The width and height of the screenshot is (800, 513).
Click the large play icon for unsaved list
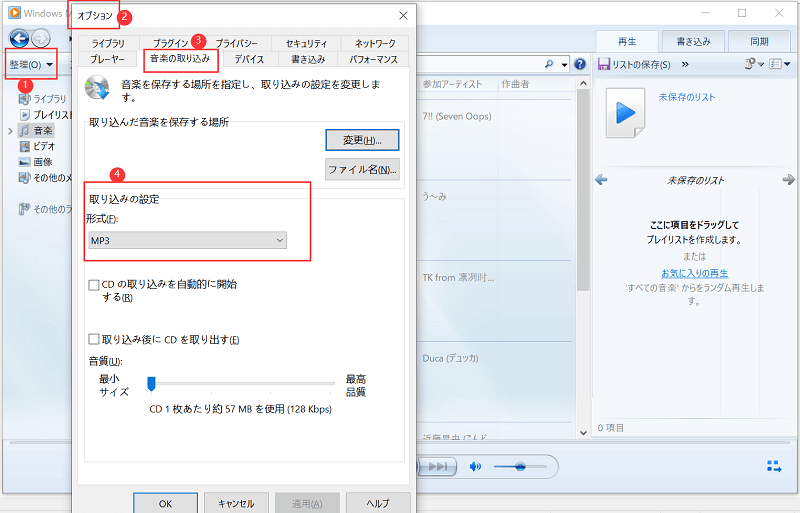(x=626, y=113)
